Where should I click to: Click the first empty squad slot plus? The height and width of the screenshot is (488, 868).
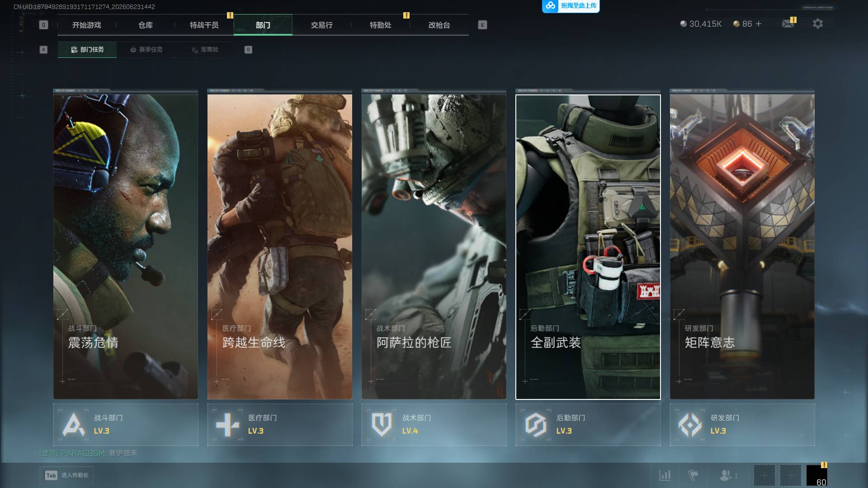coord(764,475)
